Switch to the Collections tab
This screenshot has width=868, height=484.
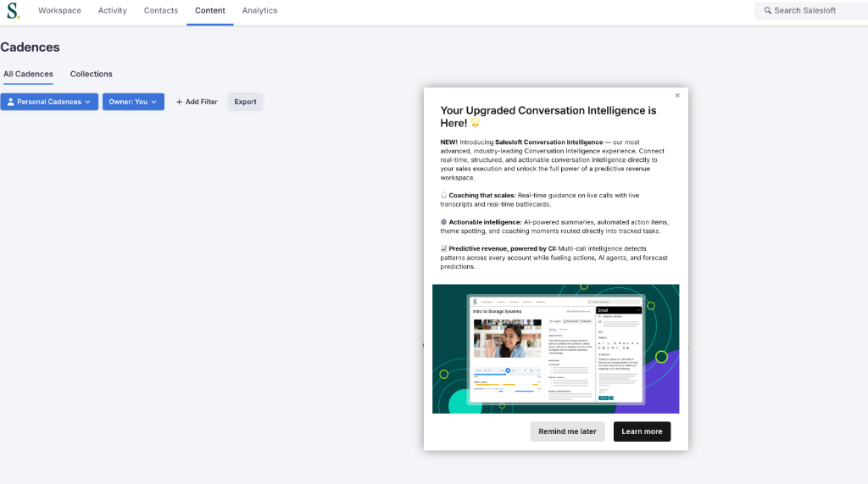click(x=92, y=75)
